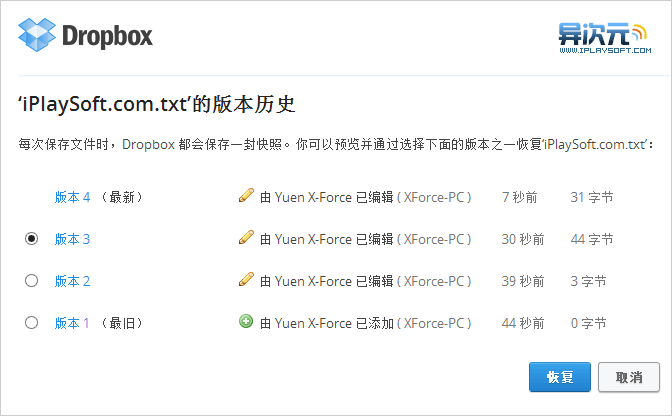This screenshot has height=416, width=672.
Task: Click the 31 字节 size of 版本 4
Action: pos(592,197)
